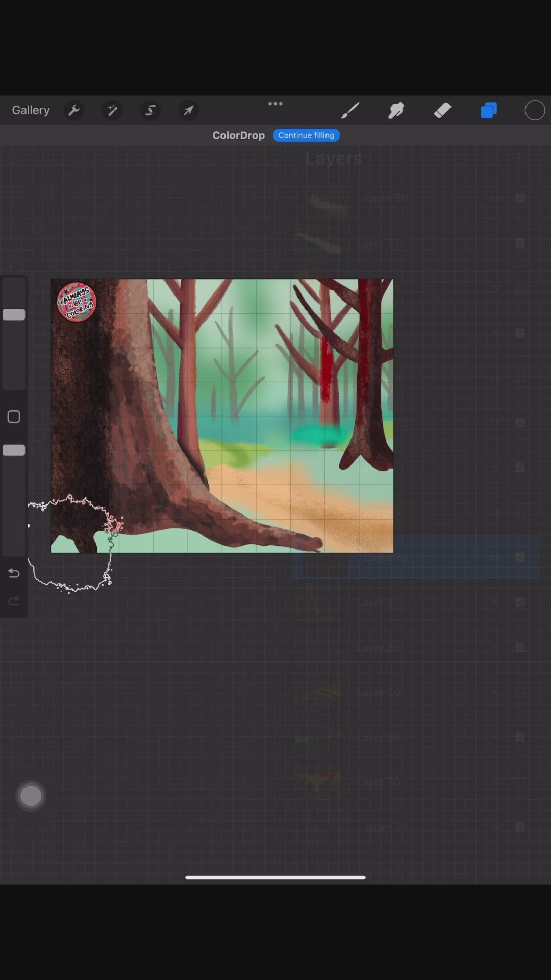Tap the Undo arrow in sidebar
Image resolution: width=551 pixels, height=980 pixels.
(x=14, y=573)
